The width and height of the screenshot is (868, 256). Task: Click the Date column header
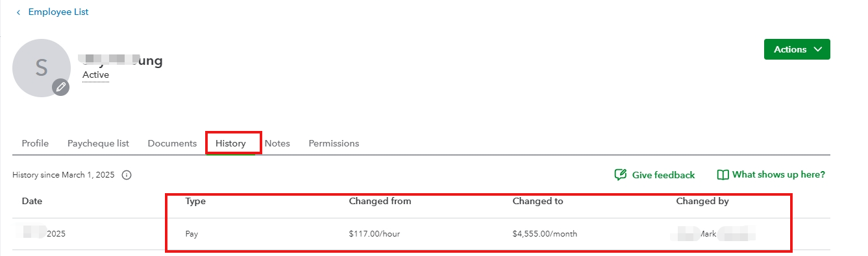(32, 202)
